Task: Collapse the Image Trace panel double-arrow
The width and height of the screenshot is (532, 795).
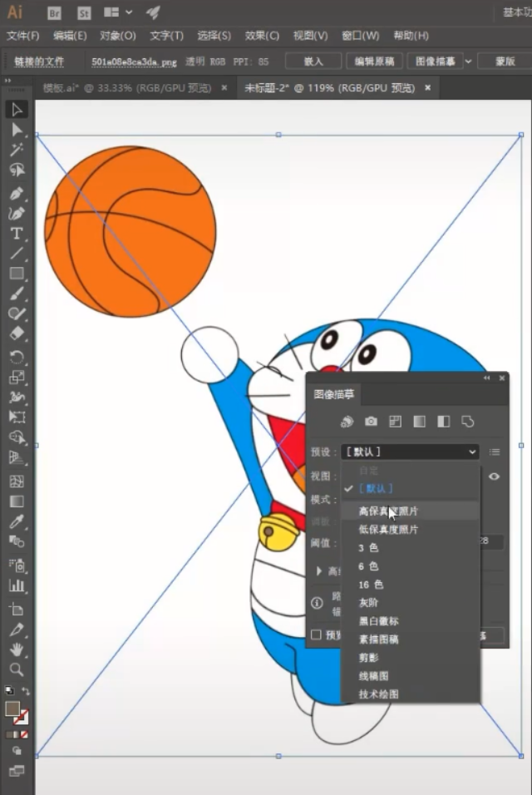Action: pyautogui.click(x=486, y=378)
